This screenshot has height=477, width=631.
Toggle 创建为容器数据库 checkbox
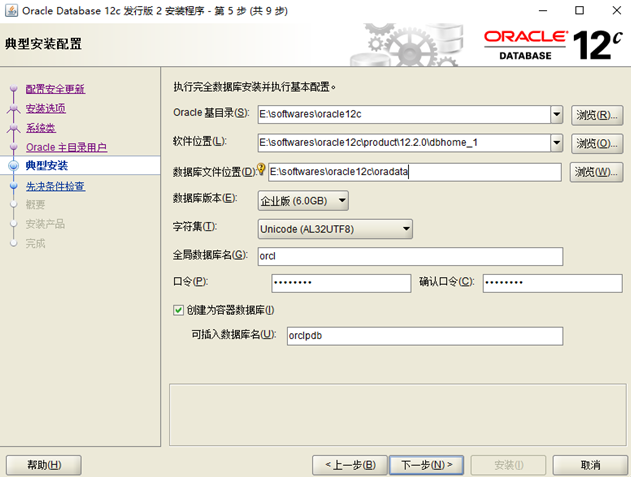coord(178,310)
